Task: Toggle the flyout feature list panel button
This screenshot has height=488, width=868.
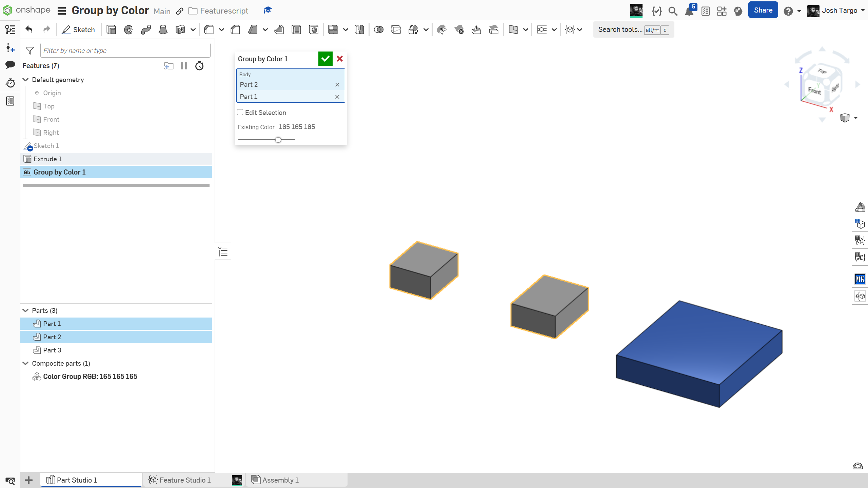Action: [x=223, y=251]
